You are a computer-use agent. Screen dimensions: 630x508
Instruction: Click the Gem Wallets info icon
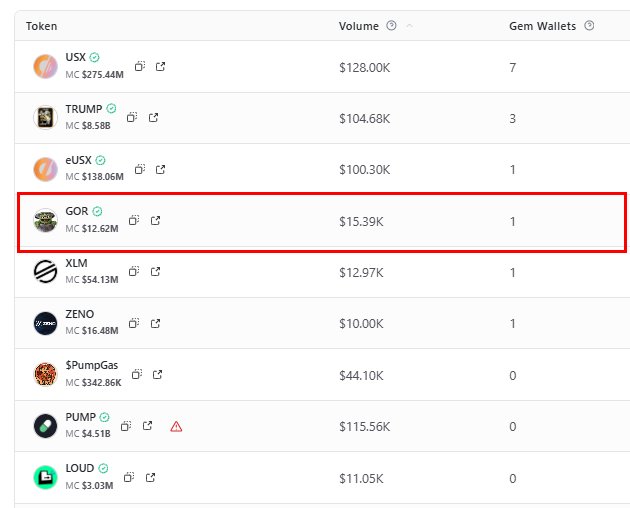[x=589, y=26]
